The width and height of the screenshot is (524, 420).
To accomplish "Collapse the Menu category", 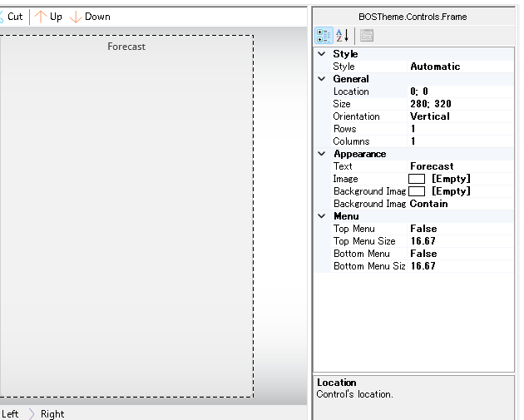I will click(x=322, y=216).
